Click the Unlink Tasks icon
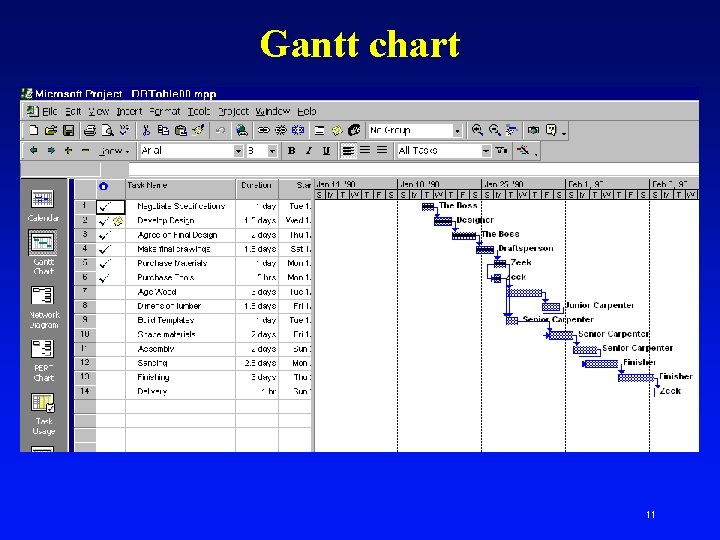The height and width of the screenshot is (540, 720). (281, 130)
